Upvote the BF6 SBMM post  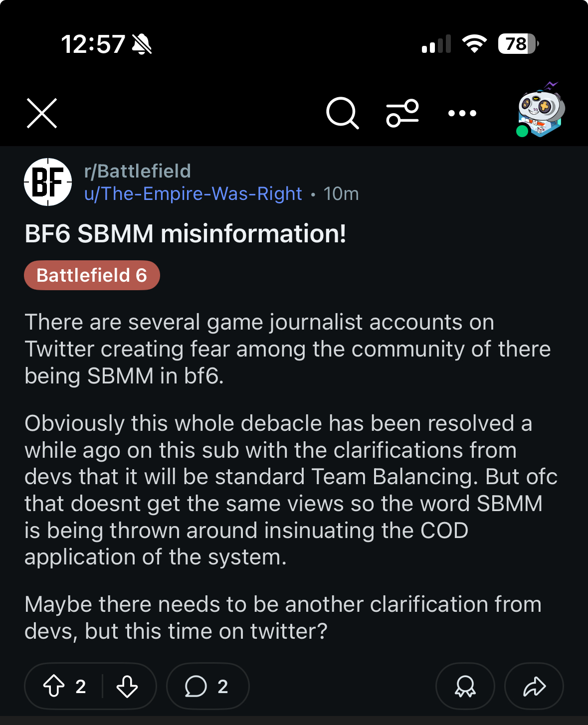tap(54, 686)
